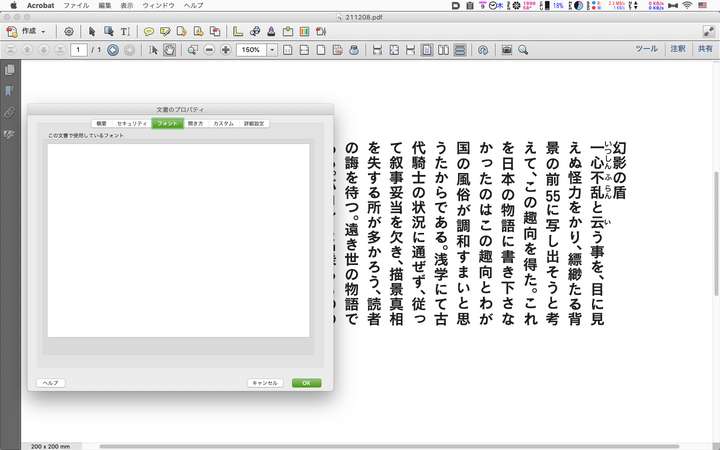Open the find magnifier tool

pos(523,50)
